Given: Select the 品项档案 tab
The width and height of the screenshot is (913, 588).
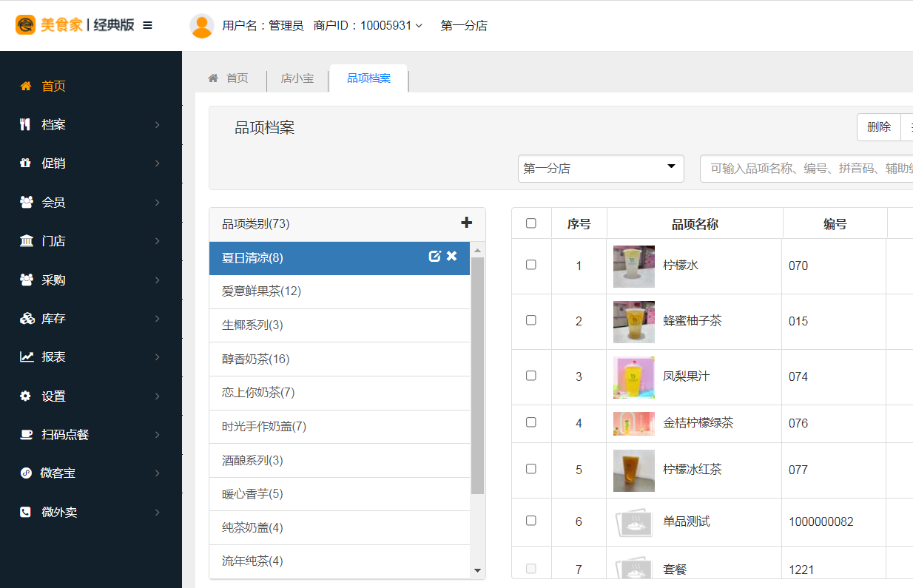Looking at the screenshot, I should click(x=368, y=78).
